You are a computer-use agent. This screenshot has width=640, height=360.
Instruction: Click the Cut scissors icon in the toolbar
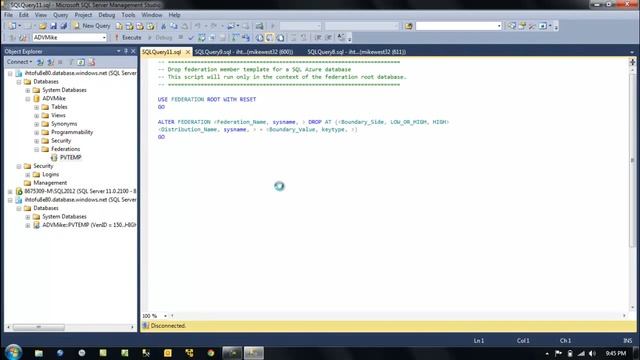point(163,26)
